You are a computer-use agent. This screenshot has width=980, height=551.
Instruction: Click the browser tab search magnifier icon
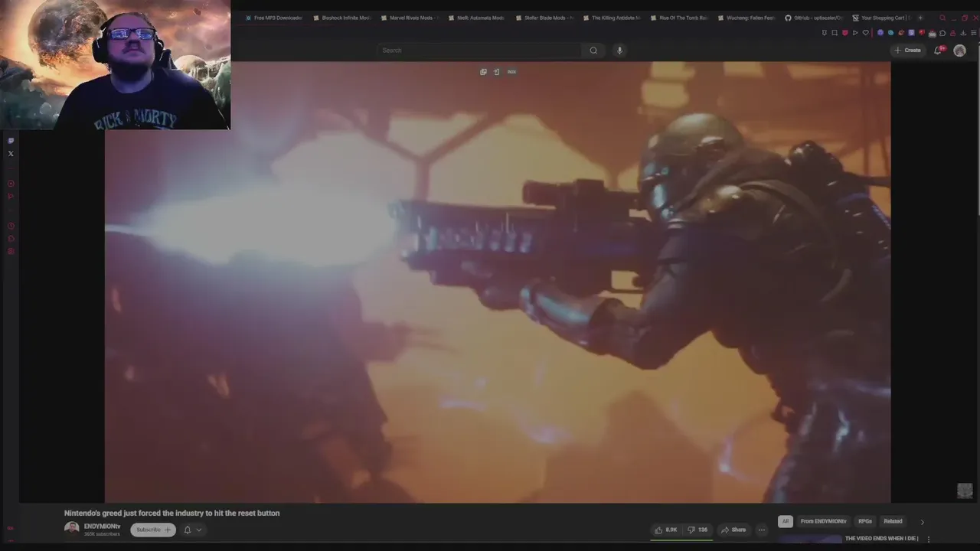[x=942, y=18]
